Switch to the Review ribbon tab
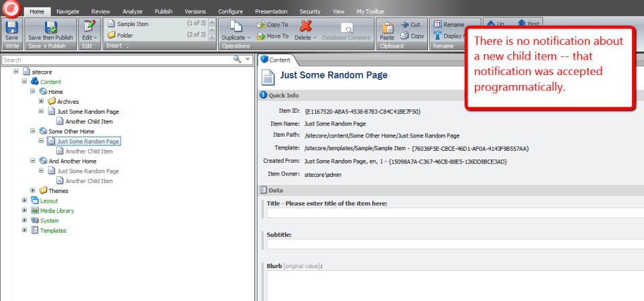This screenshot has height=301, width=644. point(101,11)
